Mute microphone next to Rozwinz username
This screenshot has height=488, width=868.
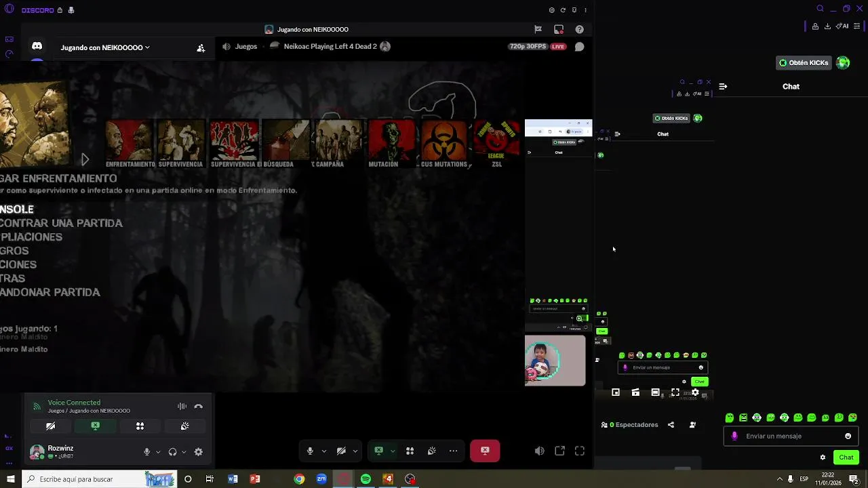click(146, 452)
